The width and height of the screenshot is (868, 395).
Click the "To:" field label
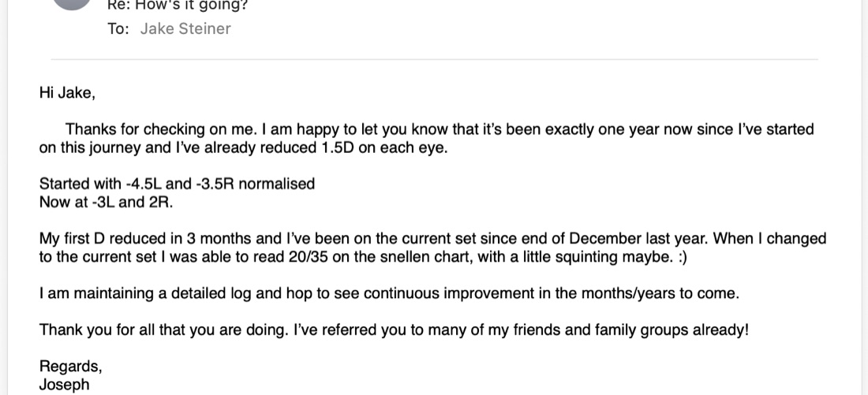click(118, 28)
